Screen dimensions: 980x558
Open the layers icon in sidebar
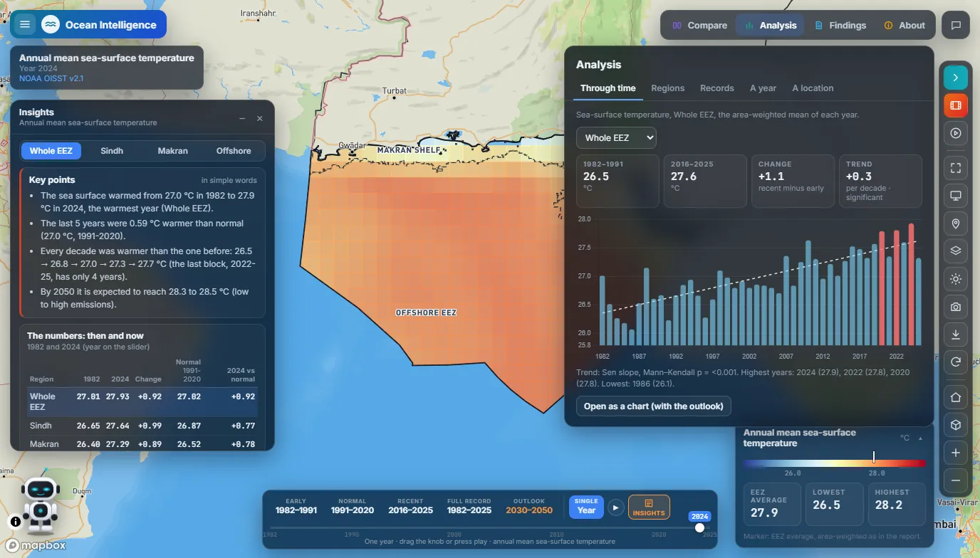[x=956, y=251]
